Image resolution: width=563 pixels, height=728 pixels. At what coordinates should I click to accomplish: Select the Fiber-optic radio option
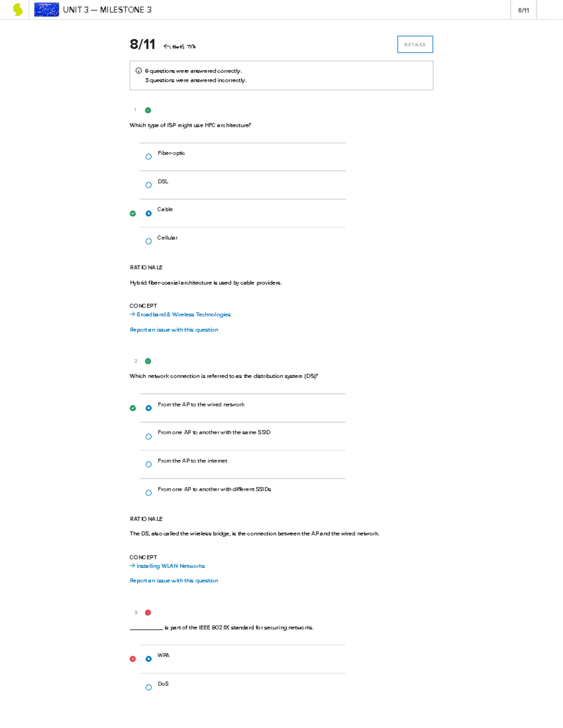pyautogui.click(x=149, y=157)
